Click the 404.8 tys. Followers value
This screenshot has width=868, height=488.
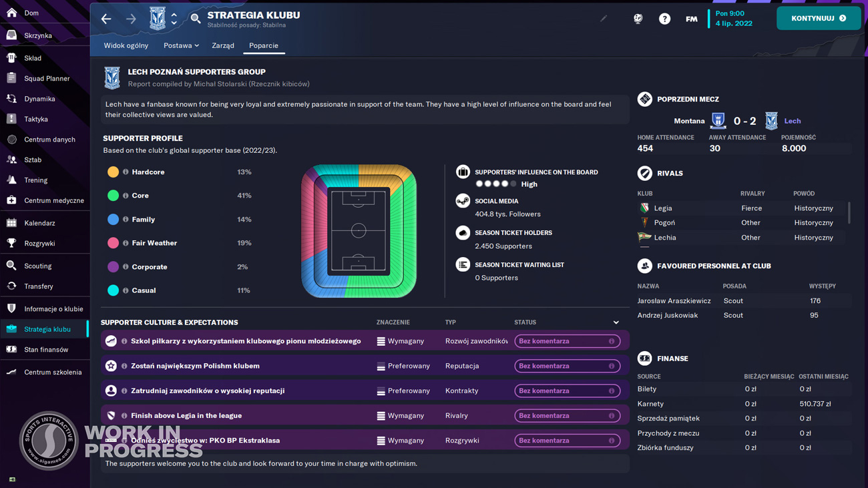pyautogui.click(x=507, y=214)
